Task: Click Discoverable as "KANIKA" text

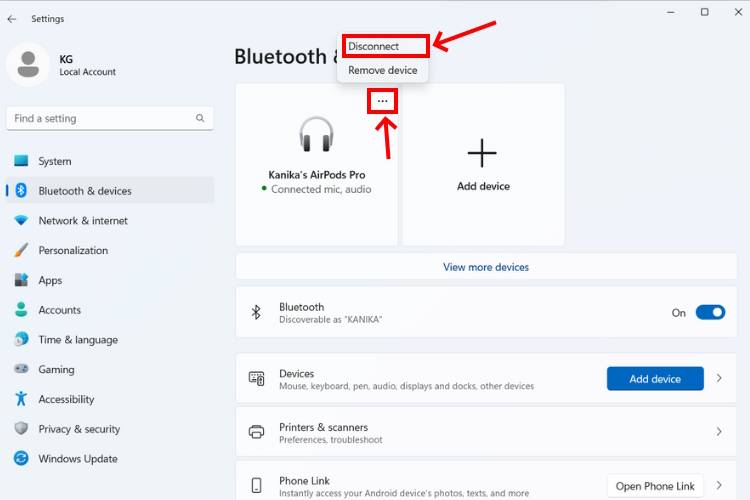Action: point(331,320)
